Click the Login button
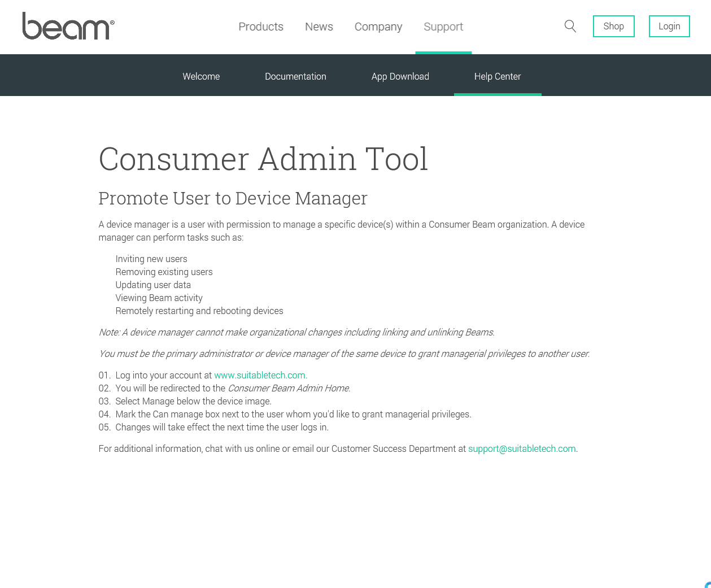This screenshot has height=588, width=711. 669,26
